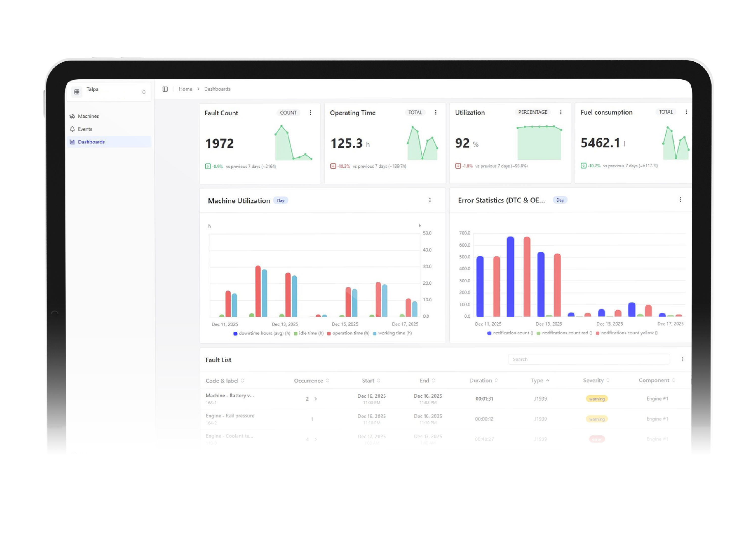Open the Operating Time card three-dot menu

click(x=435, y=112)
